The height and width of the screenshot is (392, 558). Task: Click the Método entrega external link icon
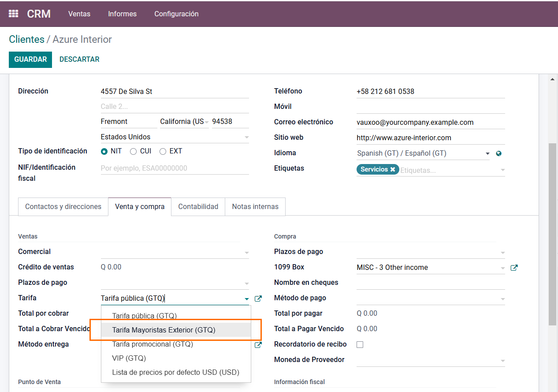tap(258, 345)
